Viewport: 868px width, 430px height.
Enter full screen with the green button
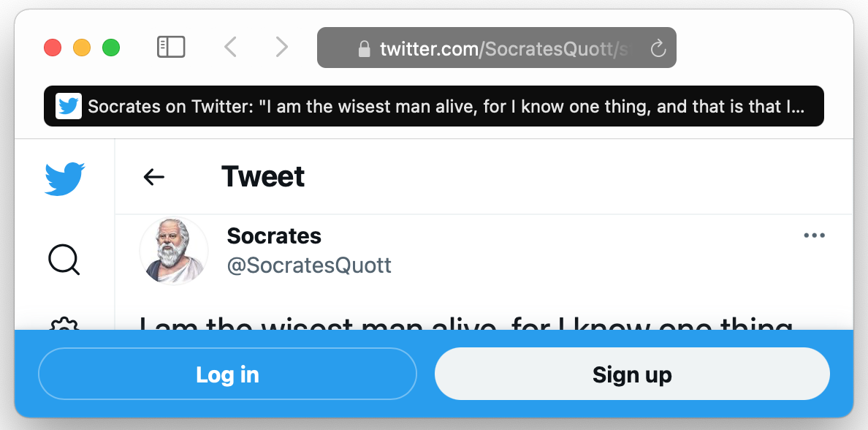111,48
